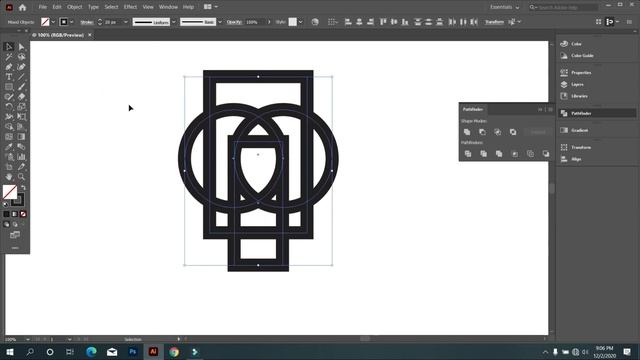Select the Line Segment tool
The width and height of the screenshot is (640, 360).
[21, 77]
